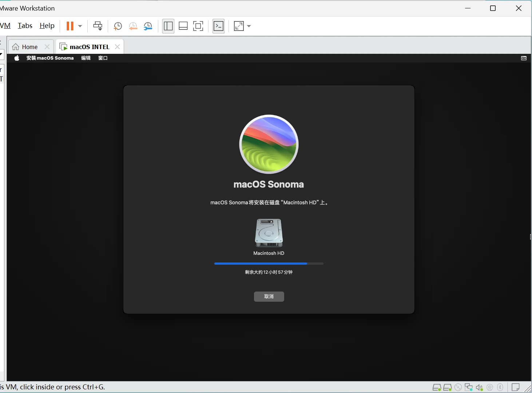Take a snapshot of this VM
The height and width of the screenshot is (393, 532).
point(118,26)
